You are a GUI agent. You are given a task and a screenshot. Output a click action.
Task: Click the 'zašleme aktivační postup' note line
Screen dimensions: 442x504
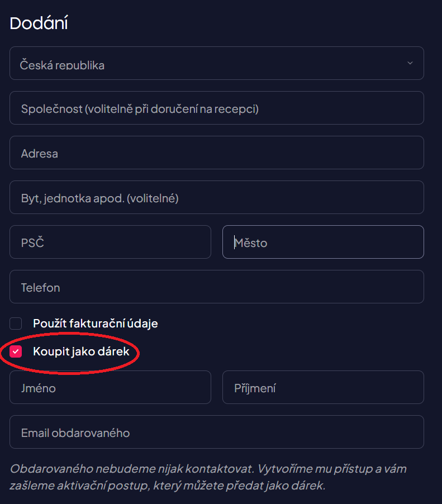(168, 485)
